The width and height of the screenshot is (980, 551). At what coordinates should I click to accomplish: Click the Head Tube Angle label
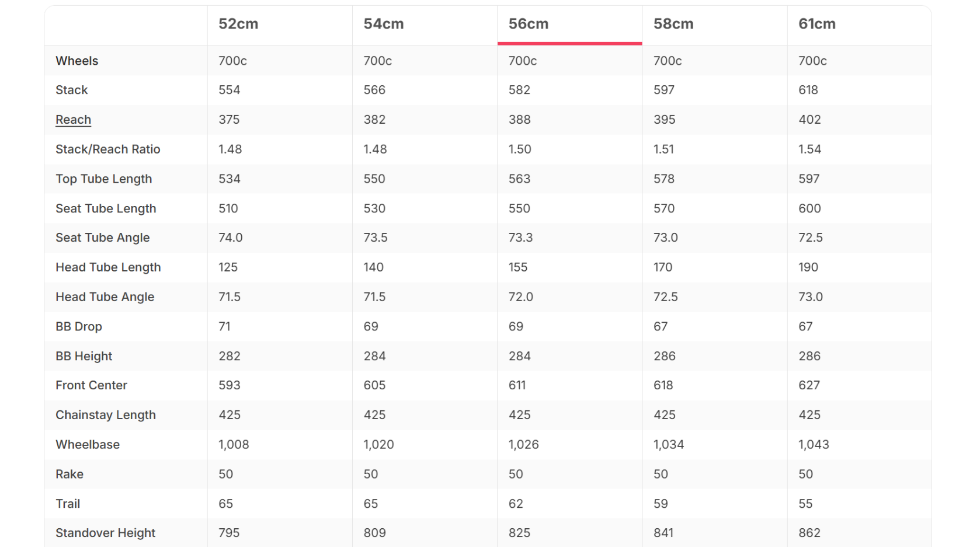(105, 297)
